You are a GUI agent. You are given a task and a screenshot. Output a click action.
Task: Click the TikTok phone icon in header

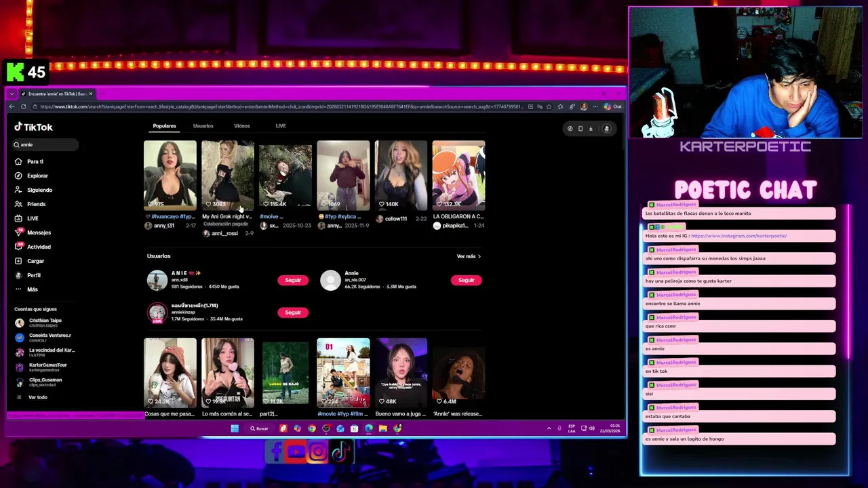580,129
